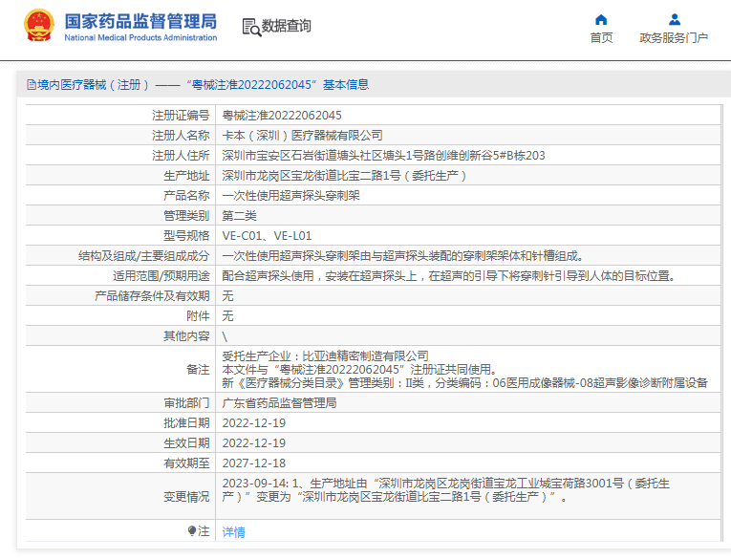Viewport: 731px width, 560px height.
Task: Click the 审批部门 row label
Action: pyautogui.click(x=186, y=403)
